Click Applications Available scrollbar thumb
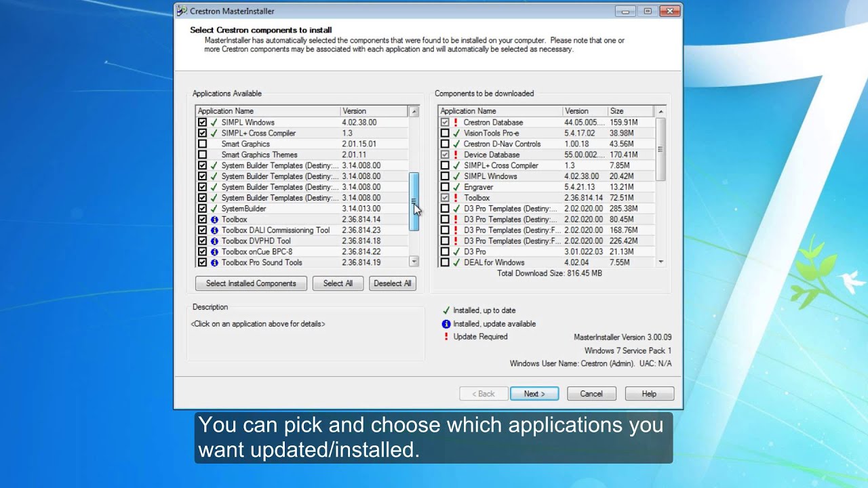This screenshot has height=488, width=868. click(414, 201)
